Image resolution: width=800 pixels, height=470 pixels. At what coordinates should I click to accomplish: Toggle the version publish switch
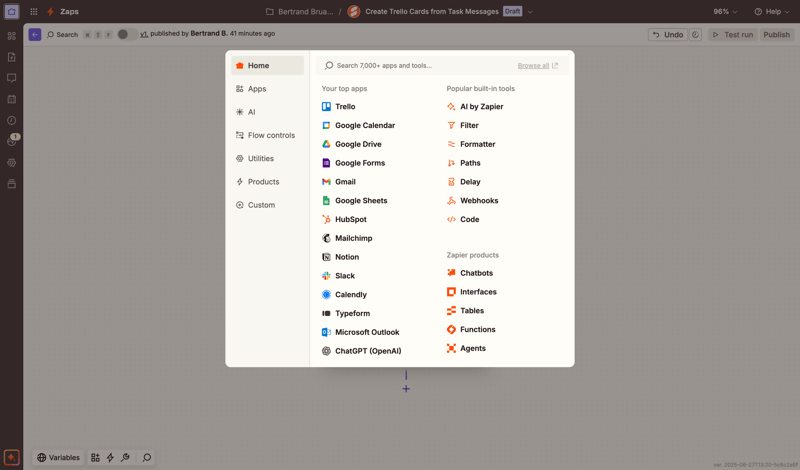tap(126, 34)
